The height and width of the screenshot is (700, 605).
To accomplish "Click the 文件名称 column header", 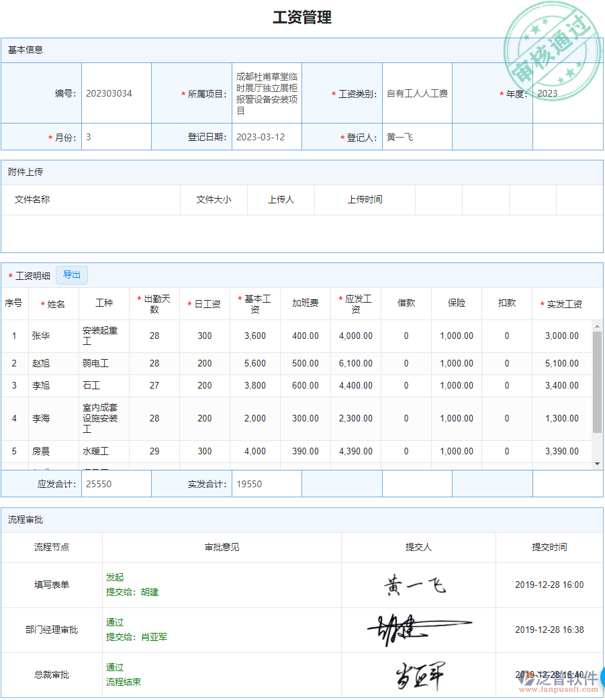I will pyautogui.click(x=32, y=199).
